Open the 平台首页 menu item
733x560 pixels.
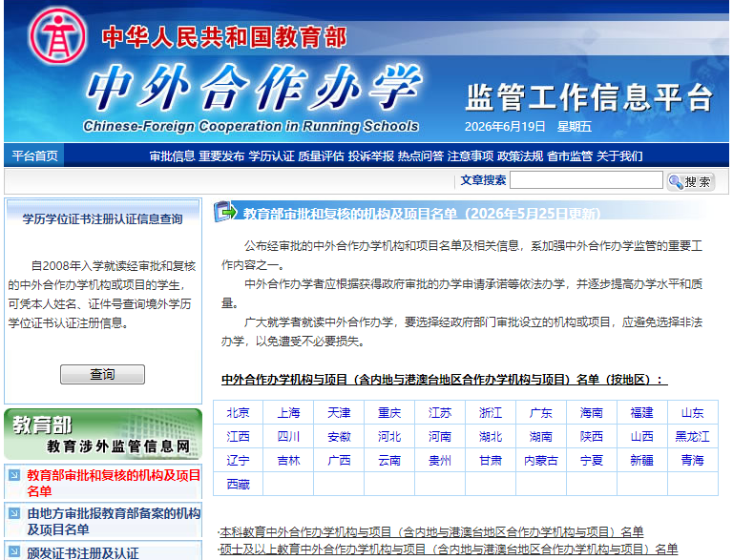[34, 156]
